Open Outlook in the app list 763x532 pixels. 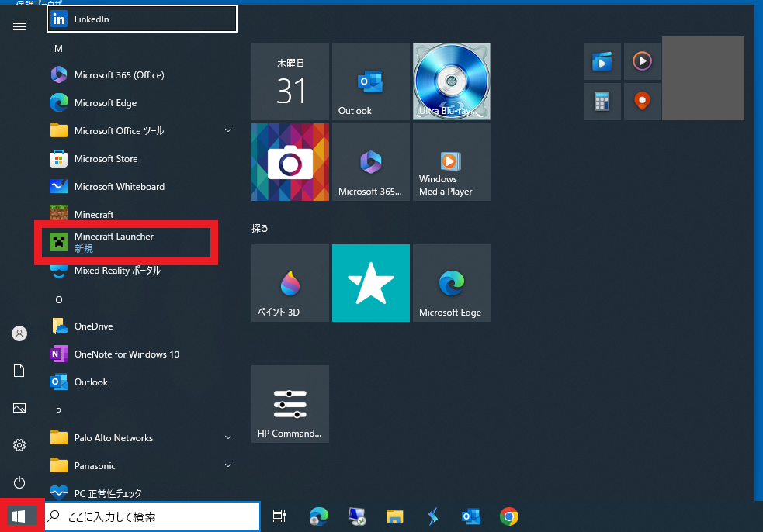[141, 382]
